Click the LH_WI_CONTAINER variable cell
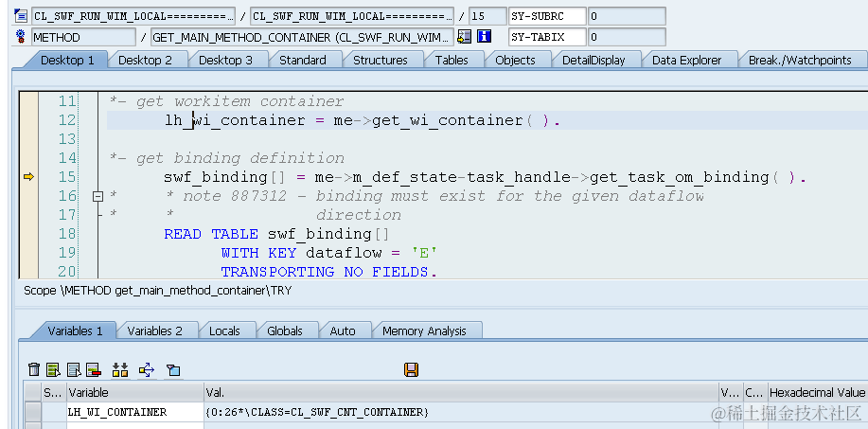Screen dimensions: 868x429 (x=135, y=412)
